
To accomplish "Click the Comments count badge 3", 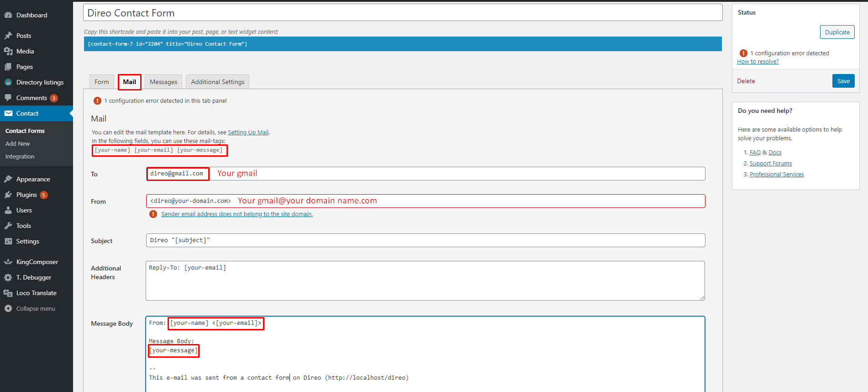I will (x=54, y=98).
